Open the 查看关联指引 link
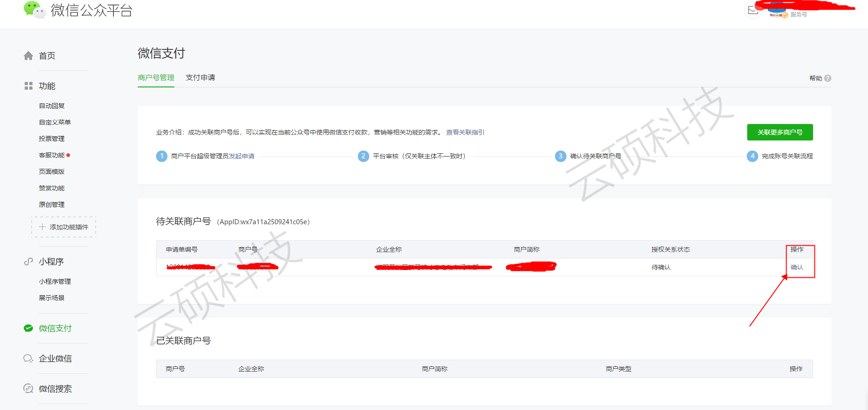The image size is (868, 410). point(465,132)
